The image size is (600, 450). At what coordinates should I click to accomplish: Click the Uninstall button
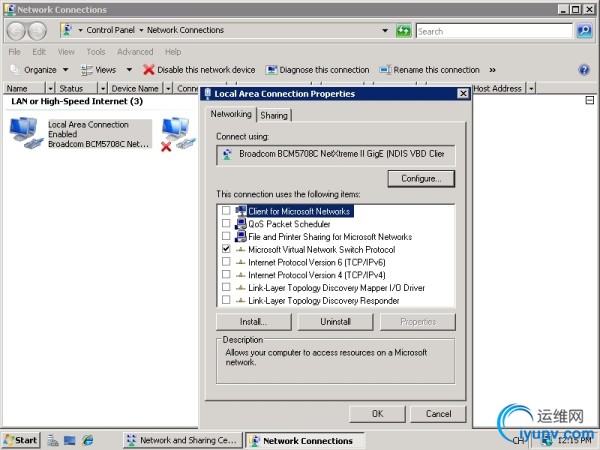(336, 322)
